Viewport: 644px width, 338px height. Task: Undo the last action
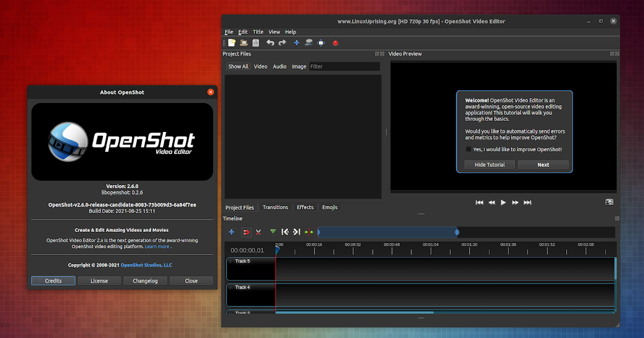click(x=270, y=43)
